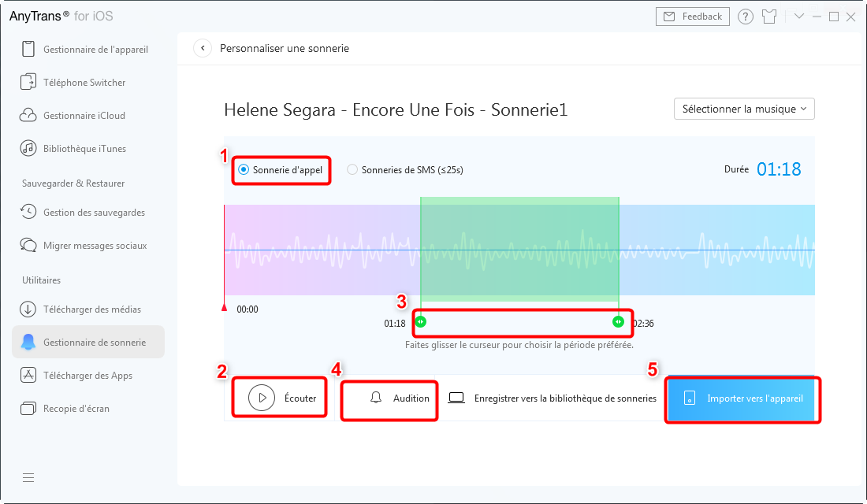867x504 pixels.
Task: Open the skin shirt icon
Action: (x=769, y=17)
